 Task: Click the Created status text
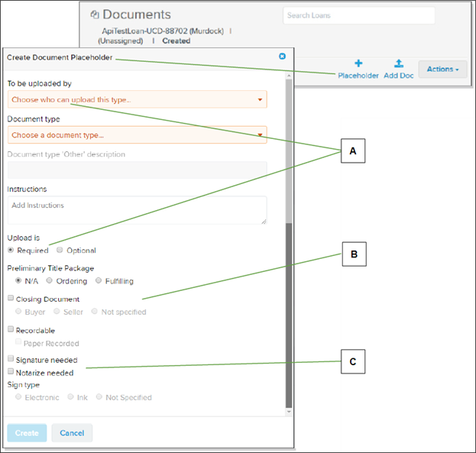tap(176, 41)
